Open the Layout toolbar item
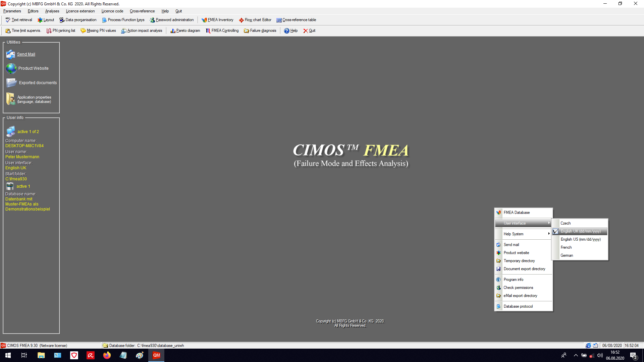Image resolution: width=644 pixels, height=362 pixels. pos(46,20)
